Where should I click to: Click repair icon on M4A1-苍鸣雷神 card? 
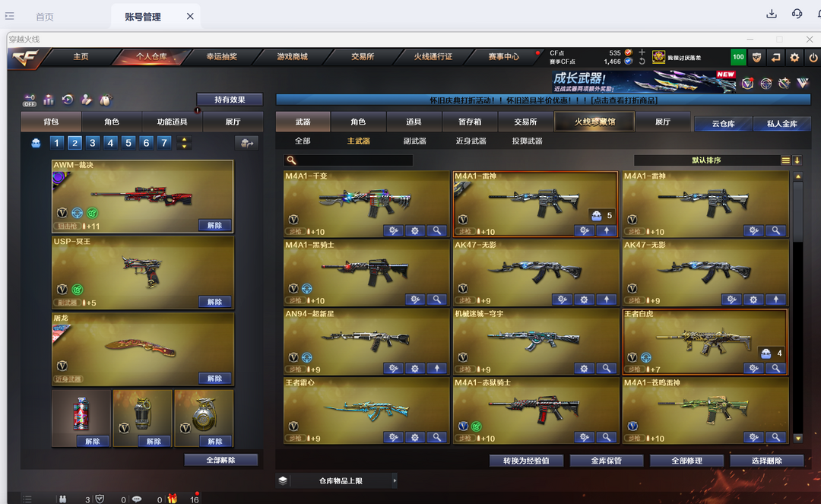pyautogui.click(x=753, y=437)
